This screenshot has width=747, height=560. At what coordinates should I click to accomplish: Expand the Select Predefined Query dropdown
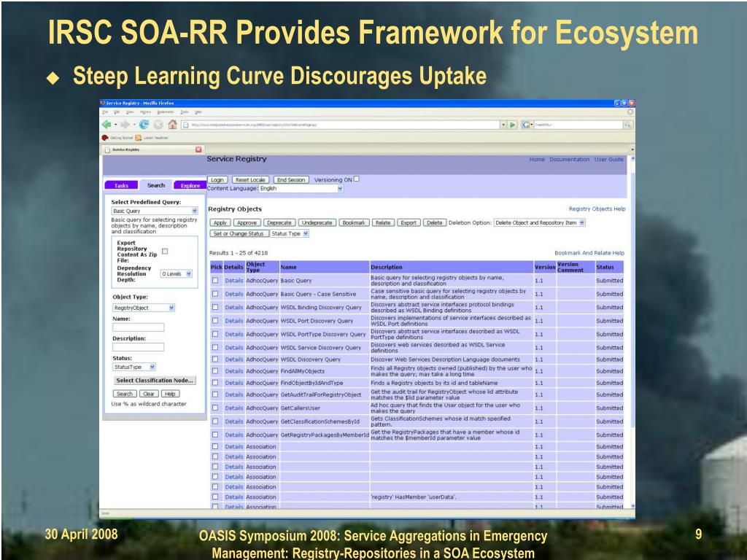click(x=155, y=211)
